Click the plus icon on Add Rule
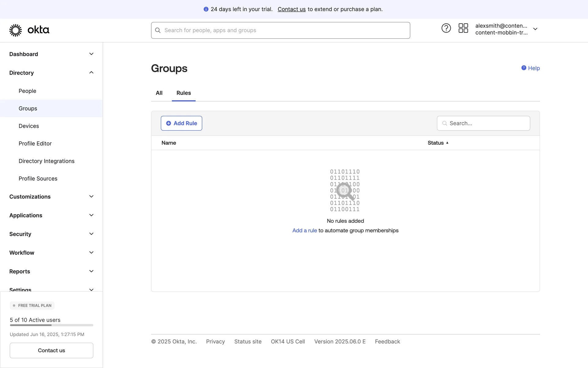Viewport: 588px width, 368px height. [x=168, y=123]
